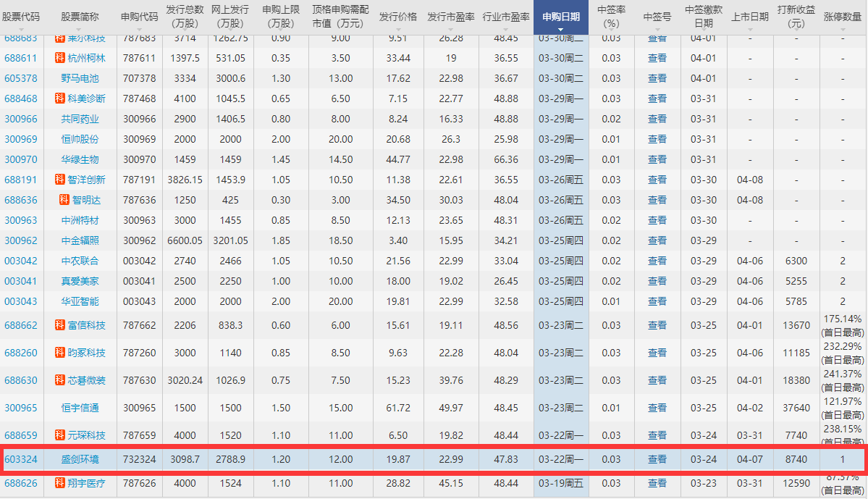Viewport: 868px width, 499px height.
Task: Click the 科 badge beside 科美诊断
Action: click(60, 98)
